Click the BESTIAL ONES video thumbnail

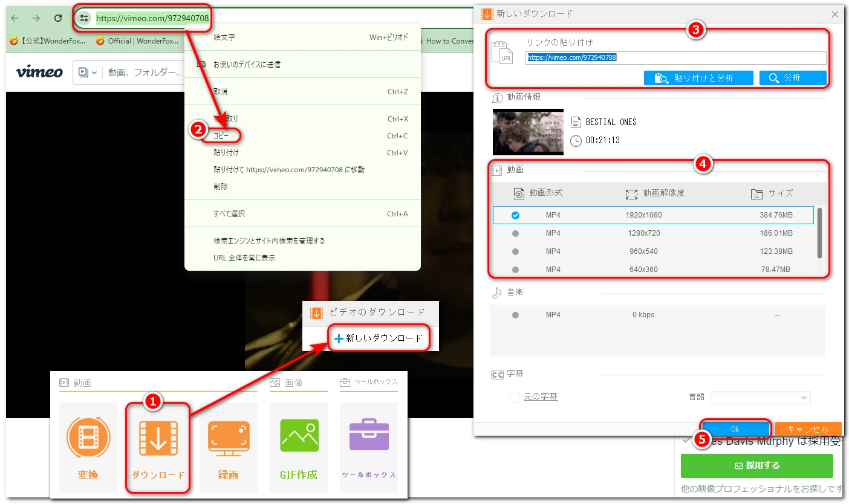528,132
